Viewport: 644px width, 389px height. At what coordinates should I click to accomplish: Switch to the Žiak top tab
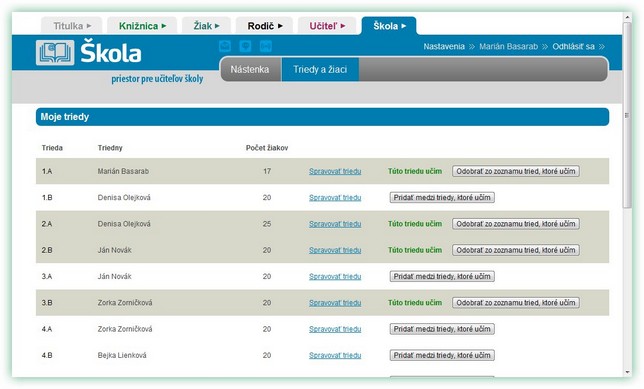pos(207,26)
